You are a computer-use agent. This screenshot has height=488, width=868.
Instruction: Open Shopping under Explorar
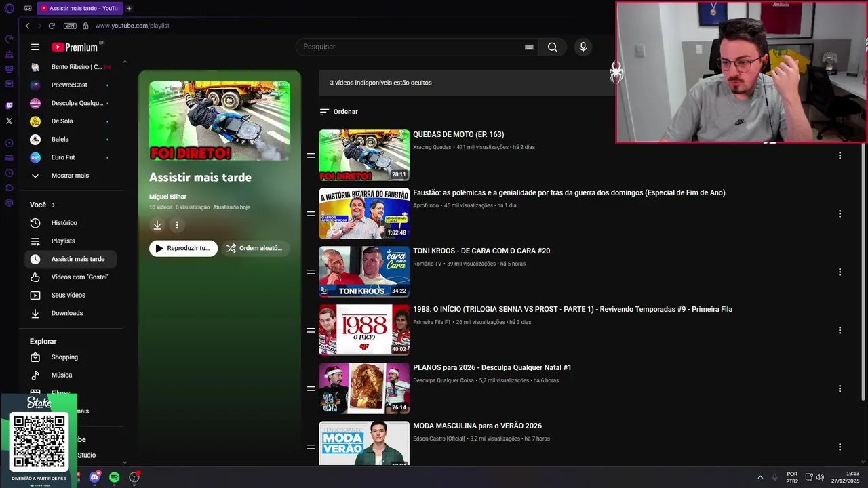(x=71, y=357)
